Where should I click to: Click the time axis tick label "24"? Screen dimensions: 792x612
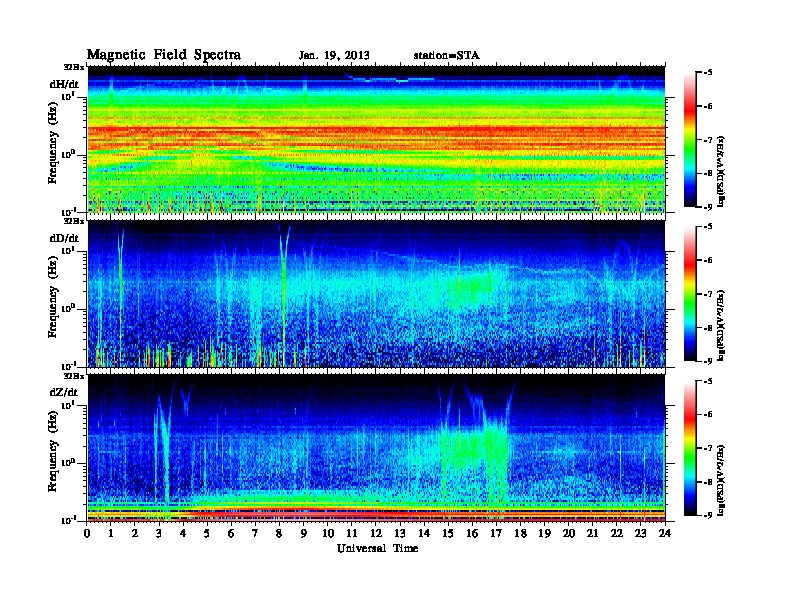tap(665, 534)
